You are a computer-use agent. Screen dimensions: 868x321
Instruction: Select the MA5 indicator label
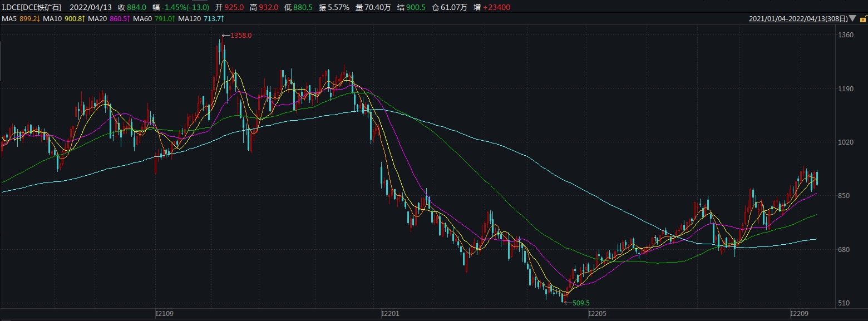coord(9,19)
